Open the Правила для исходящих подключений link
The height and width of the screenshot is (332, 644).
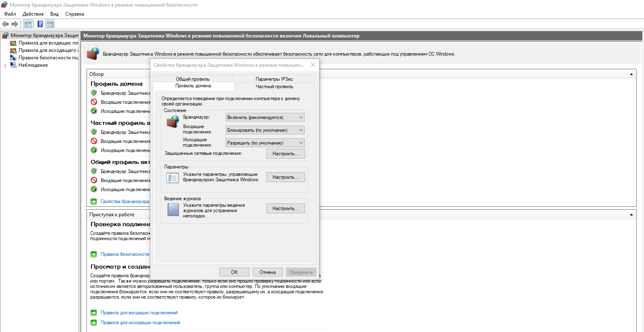click(140, 323)
